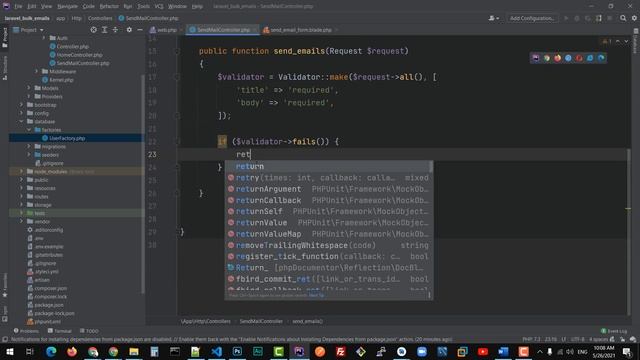Expand the Middleware folder
This screenshot has height=360, width=640.
pyautogui.click(x=36, y=71)
